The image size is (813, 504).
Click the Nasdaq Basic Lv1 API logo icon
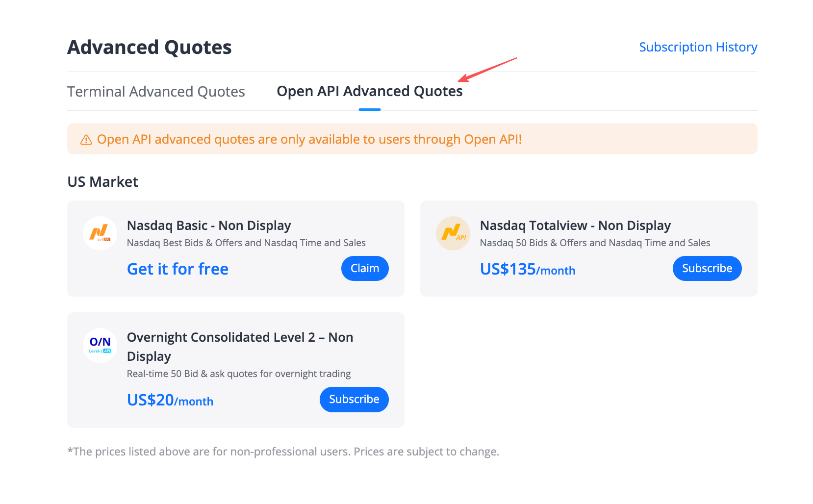click(x=100, y=233)
